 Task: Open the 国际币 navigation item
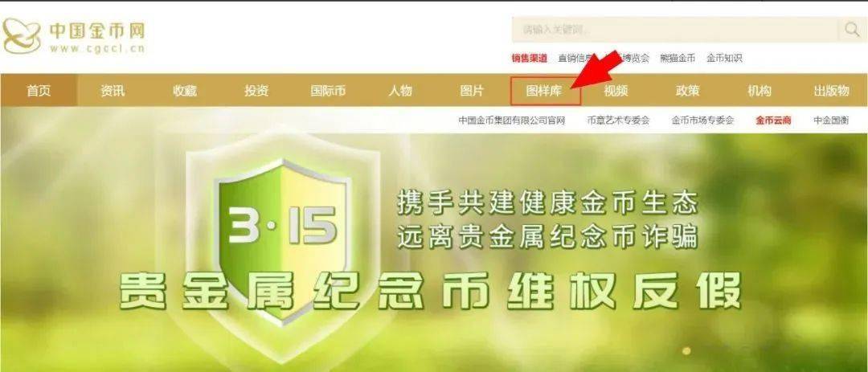point(328,91)
